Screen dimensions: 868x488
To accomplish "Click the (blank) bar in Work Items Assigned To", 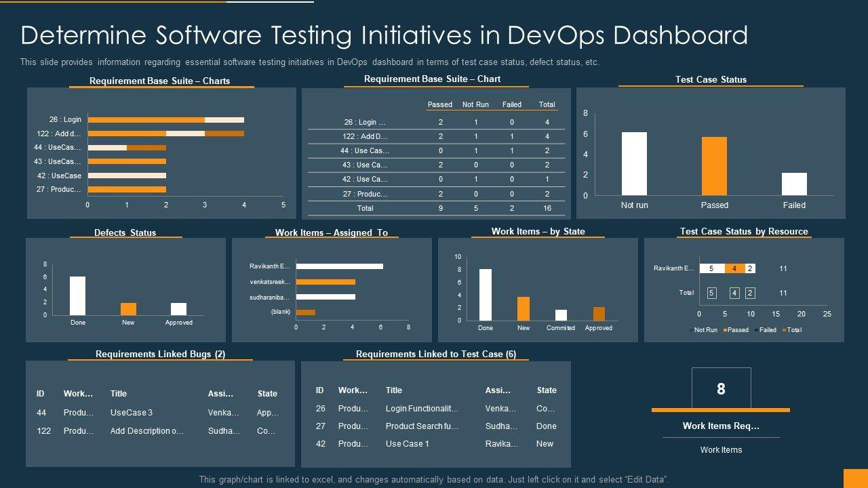I will click(x=306, y=312).
